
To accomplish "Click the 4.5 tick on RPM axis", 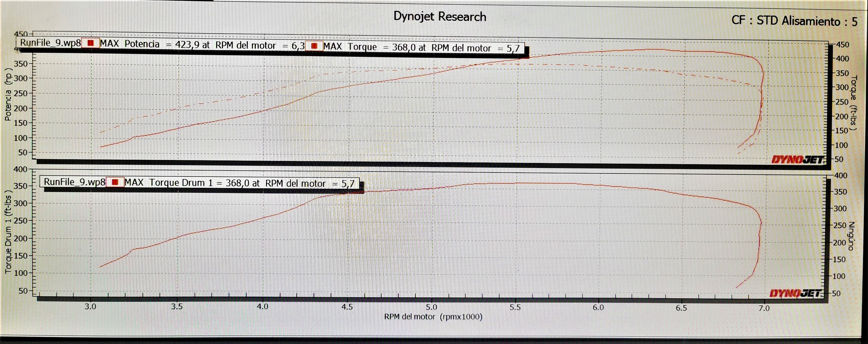I will [347, 307].
